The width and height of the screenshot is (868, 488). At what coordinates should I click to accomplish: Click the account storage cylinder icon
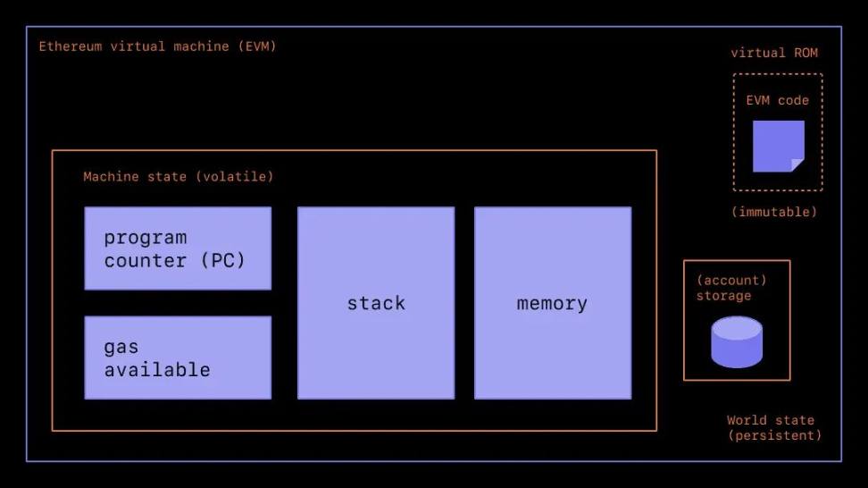click(x=737, y=341)
